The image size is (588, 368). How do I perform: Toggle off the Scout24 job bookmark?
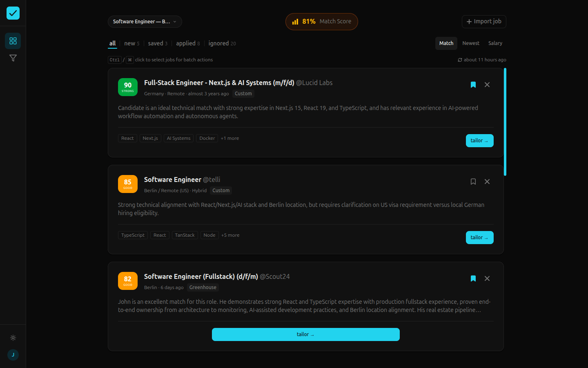(x=473, y=278)
